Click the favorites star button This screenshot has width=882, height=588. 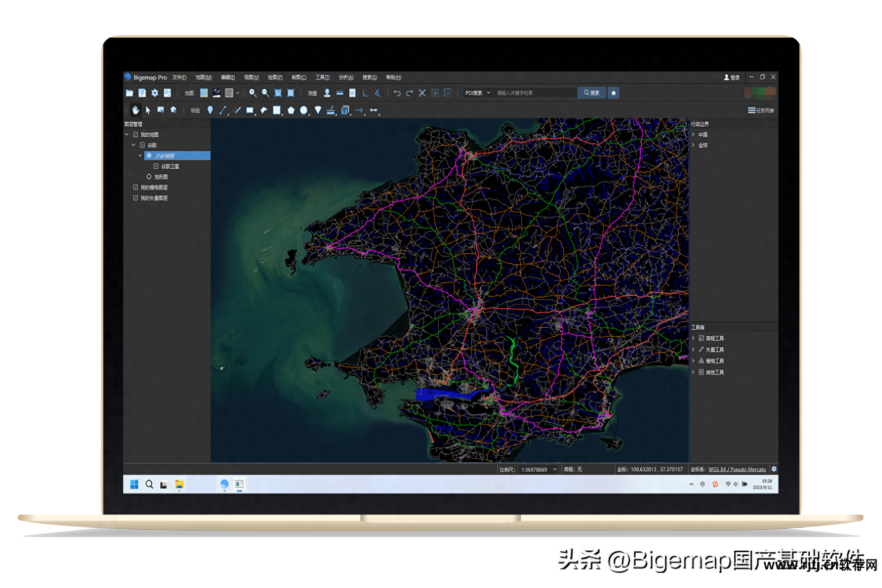coord(614,93)
